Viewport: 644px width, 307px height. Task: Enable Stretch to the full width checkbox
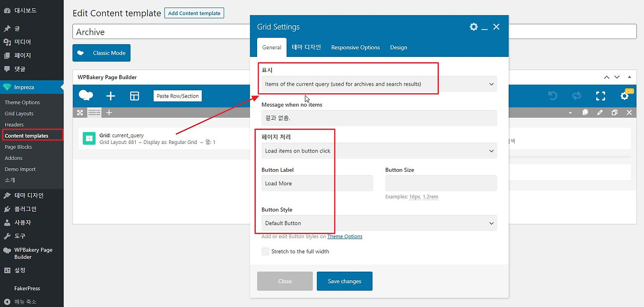point(265,251)
